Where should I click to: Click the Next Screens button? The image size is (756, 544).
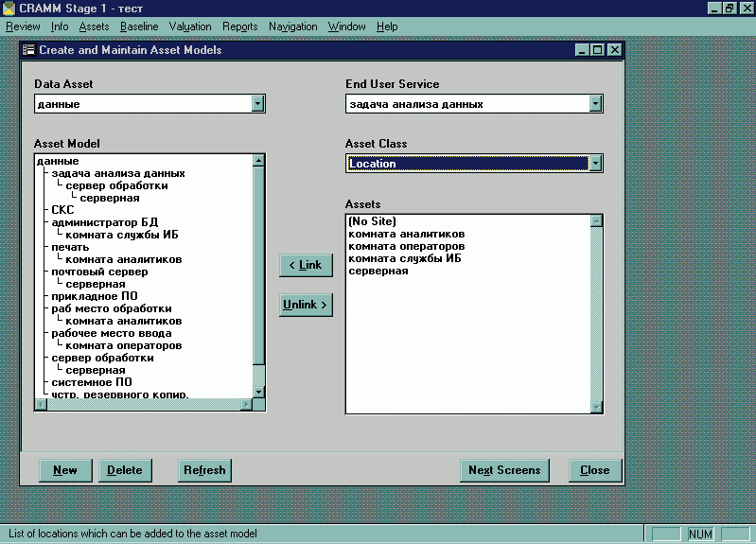click(504, 470)
